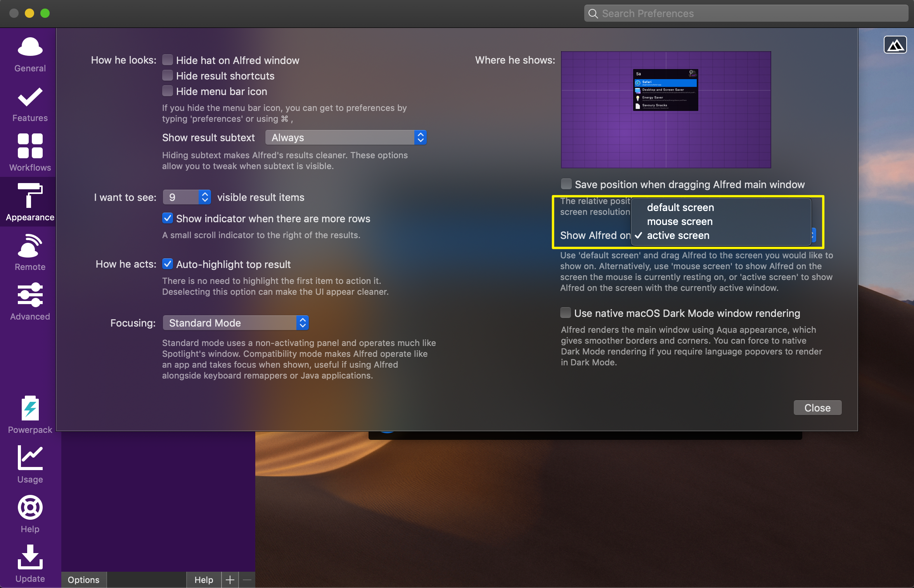Select 'mouse screen' from the menu
This screenshot has width=914, height=588.
point(680,221)
